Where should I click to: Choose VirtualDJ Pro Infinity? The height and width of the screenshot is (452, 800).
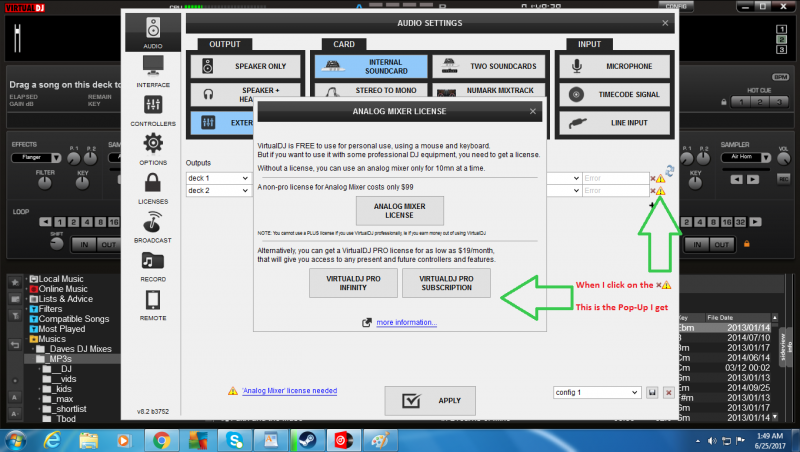[353, 283]
